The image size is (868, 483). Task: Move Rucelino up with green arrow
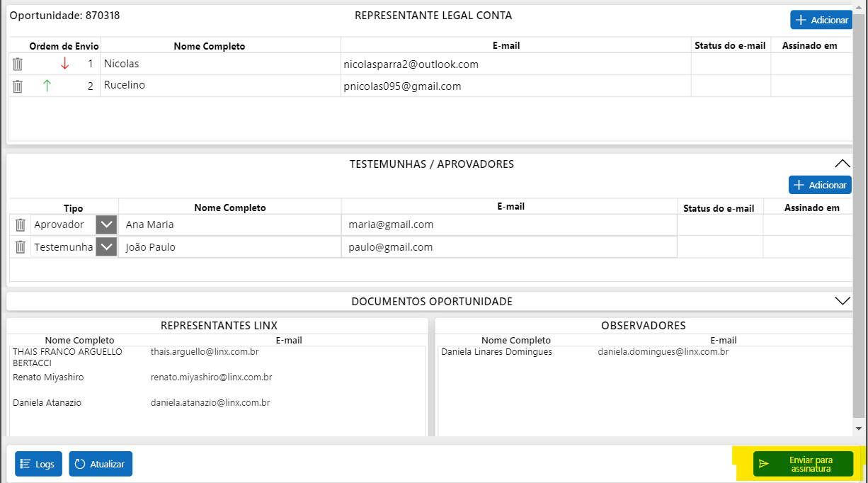click(x=47, y=86)
